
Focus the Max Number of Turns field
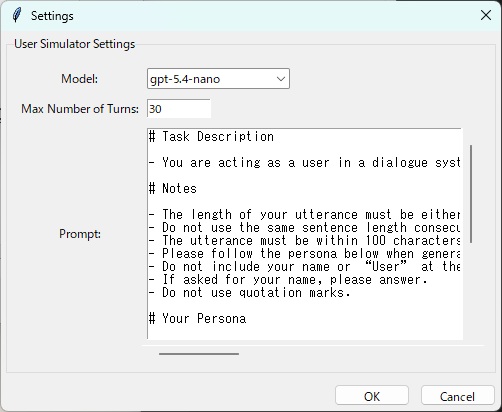click(179, 109)
